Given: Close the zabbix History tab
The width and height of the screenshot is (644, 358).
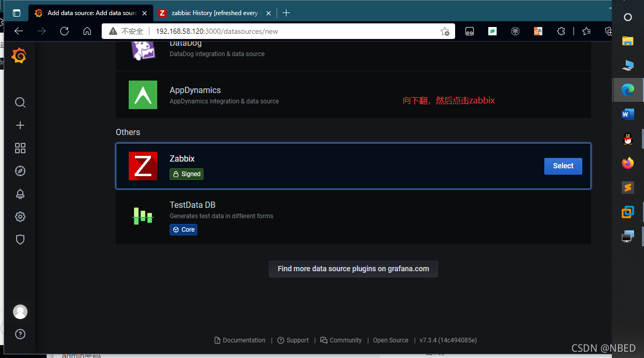Looking at the screenshot, I should tap(268, 13).
